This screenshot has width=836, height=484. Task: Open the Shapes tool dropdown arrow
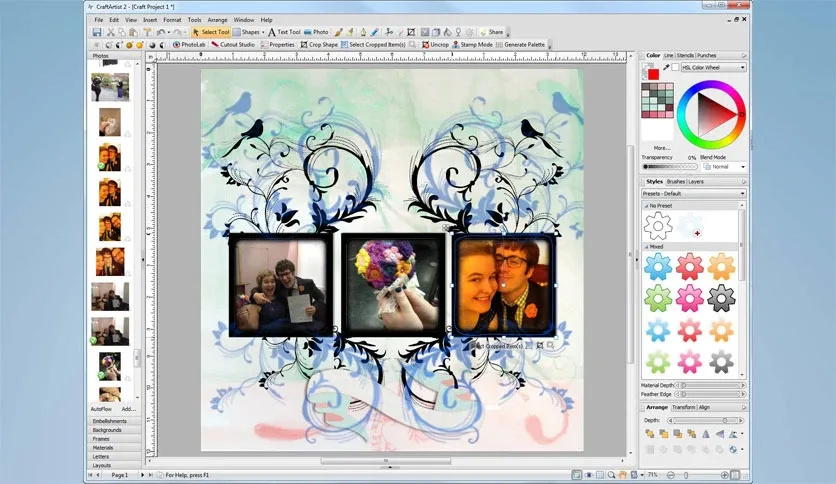coord(263,33)
